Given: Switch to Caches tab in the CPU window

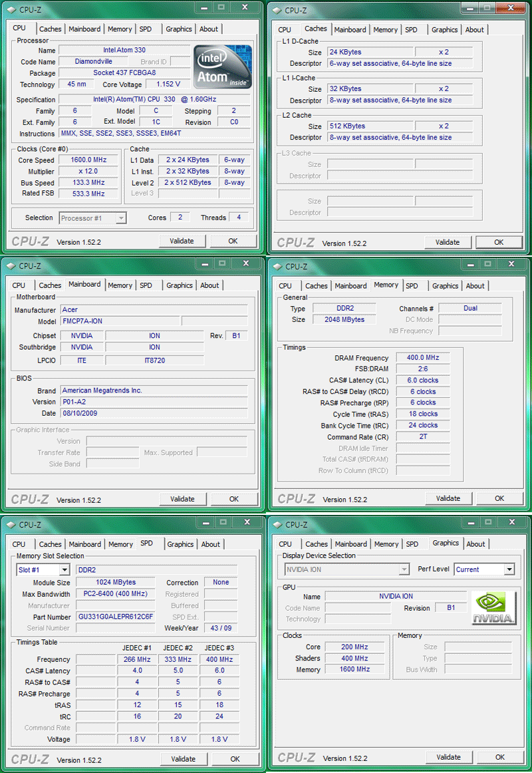Looking at the screenshot, I should click(51, 29).
